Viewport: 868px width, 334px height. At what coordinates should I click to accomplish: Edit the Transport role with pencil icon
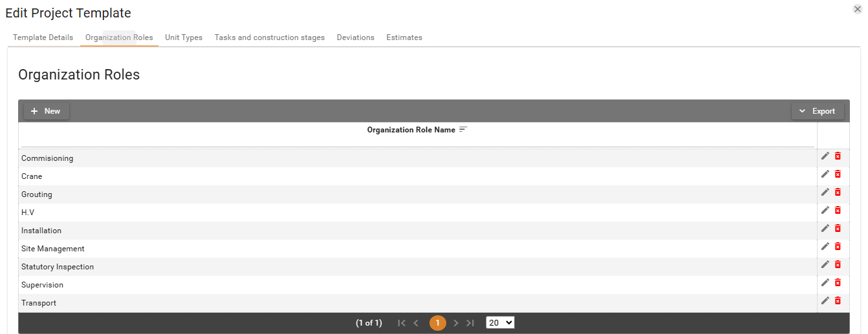[825, 300]
